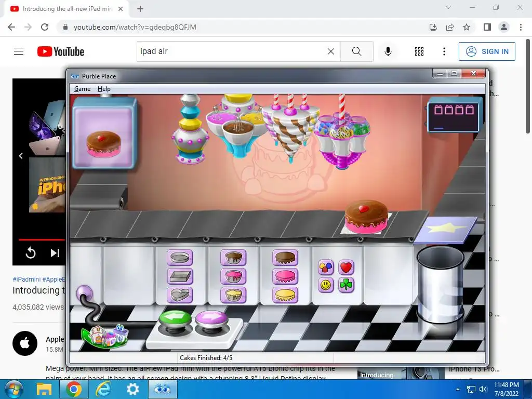Click the Apple channel avatar

click(25, 343)
